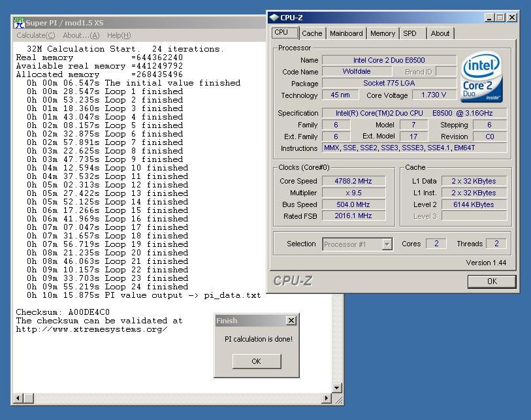The width and height of the screenshot is (531, 420).
Task: Click the Super PI window resize grip
Action: (x=338, y=399)
